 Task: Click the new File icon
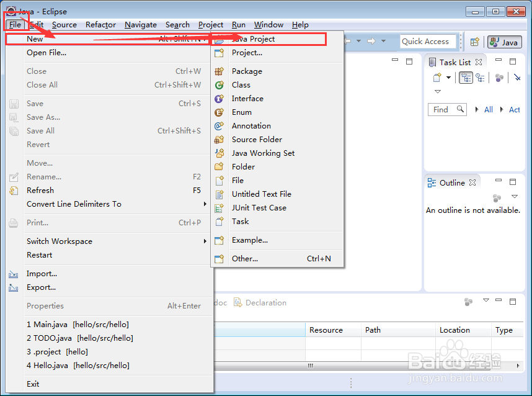219,181
